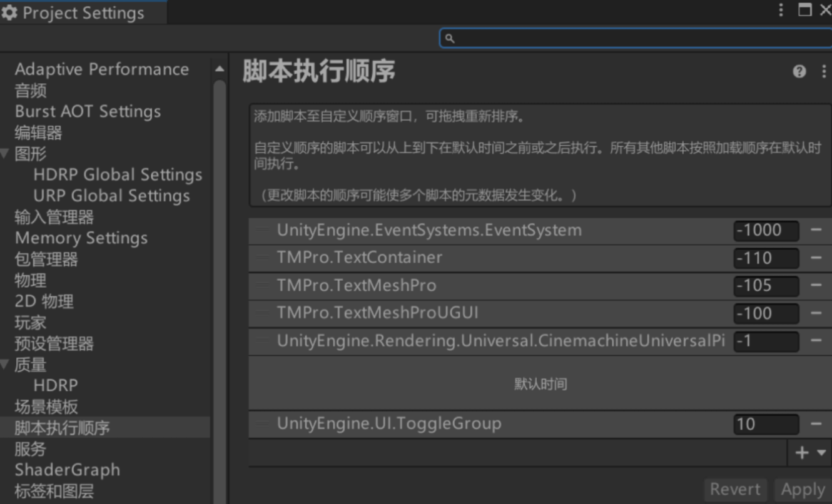Viewport: 832px width, 504px height.
Task: Grab the drag handle of the TMPro.TextContainer row
Action: 262,258
